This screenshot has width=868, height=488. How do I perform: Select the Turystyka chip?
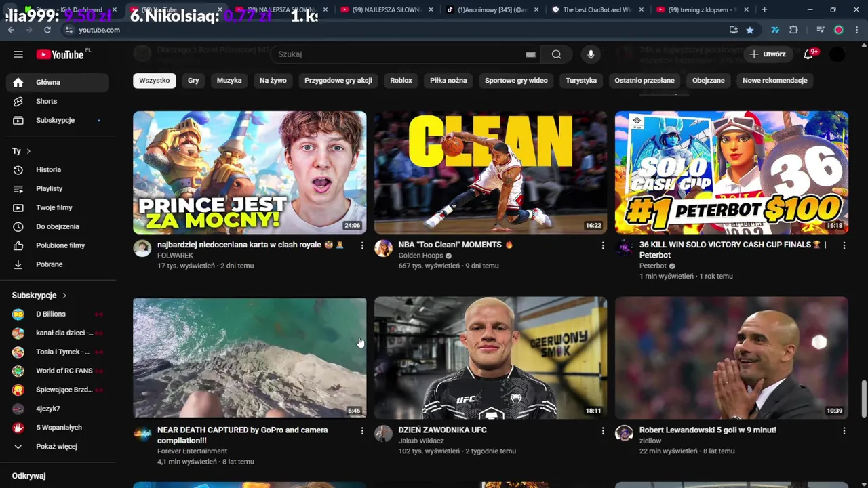[x=581, y=80]
